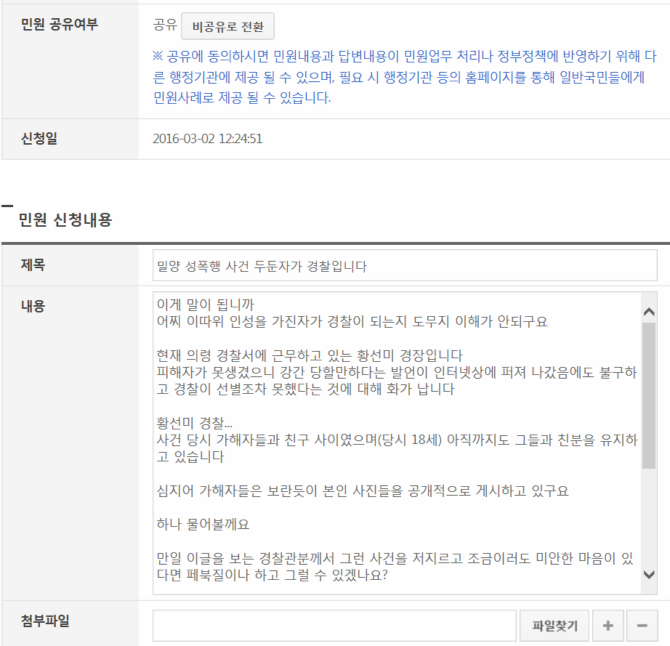This screenshot has height=646, width=670.
Task: Click the 첨부파일 file path field
Action: [334, 626]
